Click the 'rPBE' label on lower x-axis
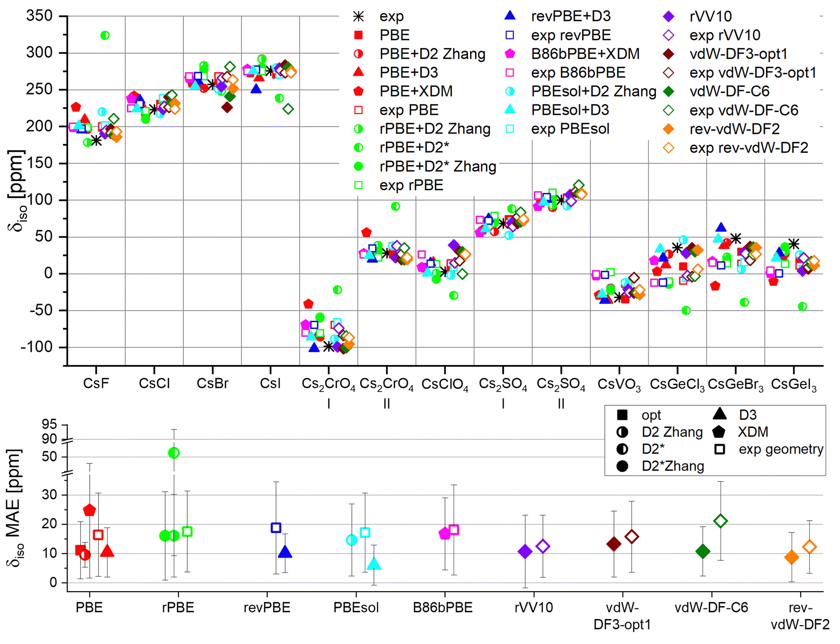840x644 pixels. pyautogui.click(x=178, y=608)
